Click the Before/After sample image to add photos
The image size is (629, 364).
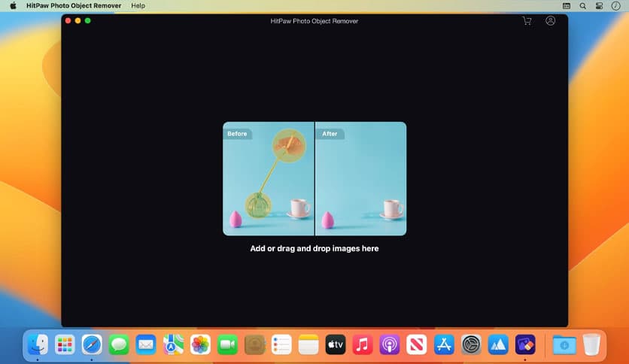tap(314, 178)
